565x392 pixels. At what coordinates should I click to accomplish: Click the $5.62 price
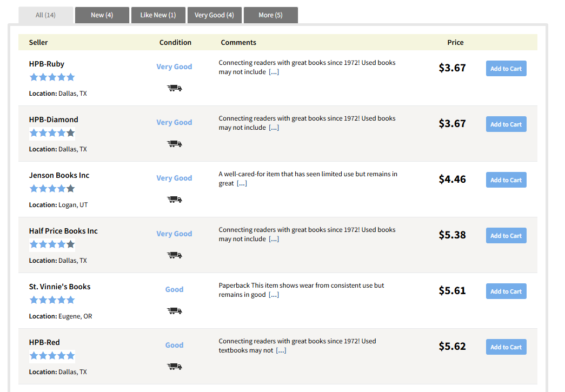click(x=452, y=347)
